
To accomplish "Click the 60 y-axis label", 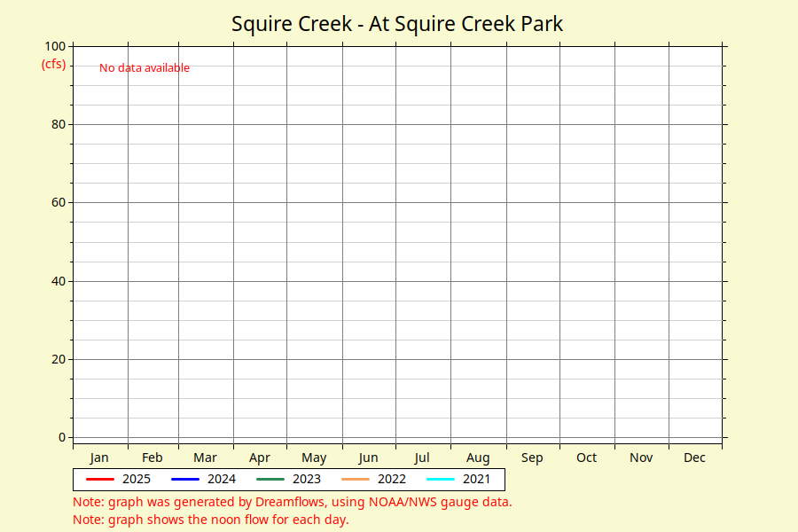I will click(59, 203).
